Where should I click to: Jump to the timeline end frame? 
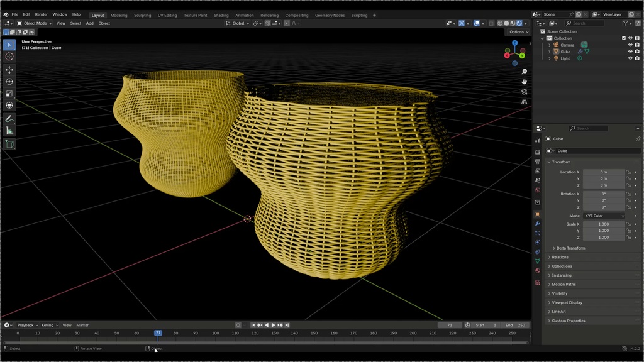pos(287,325)
